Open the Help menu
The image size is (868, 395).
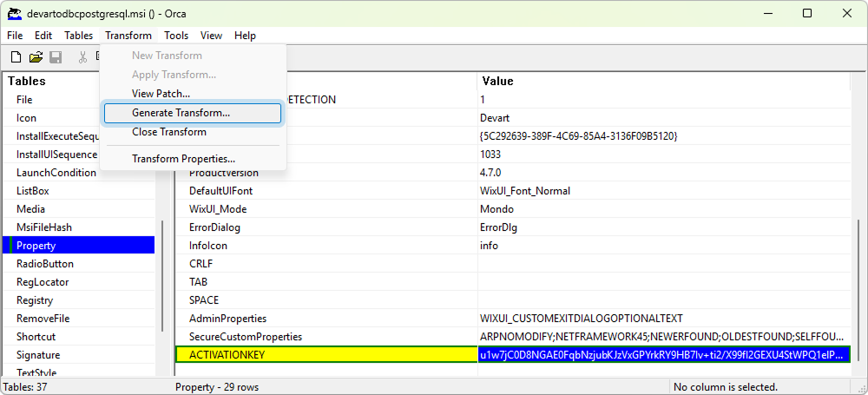[x=245, y=36]
